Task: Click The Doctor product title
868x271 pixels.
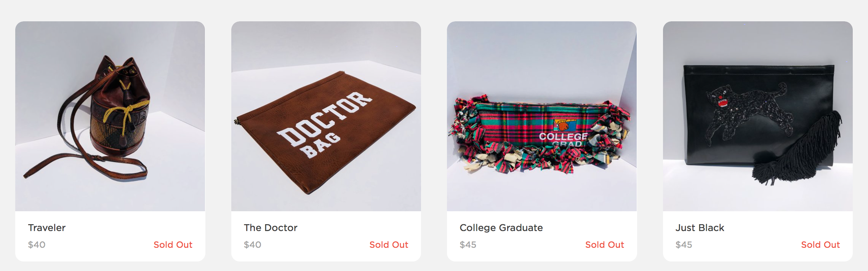Action: (271, 228)
